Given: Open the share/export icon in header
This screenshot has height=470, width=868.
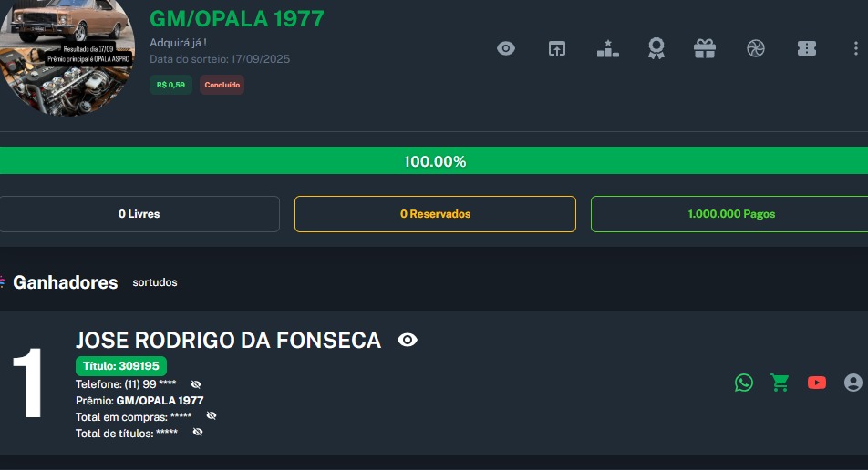Looking at the screenshot, I should (x=557, y=48).
